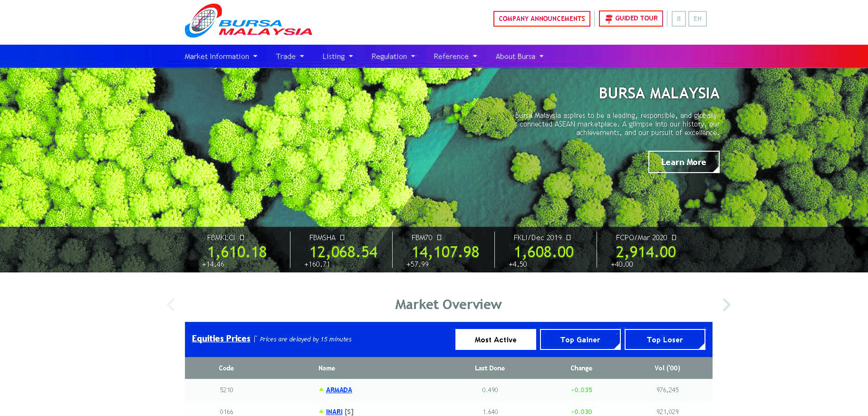Click INARI last done 1.640
868x416 pixels.
tap(490, 412)
